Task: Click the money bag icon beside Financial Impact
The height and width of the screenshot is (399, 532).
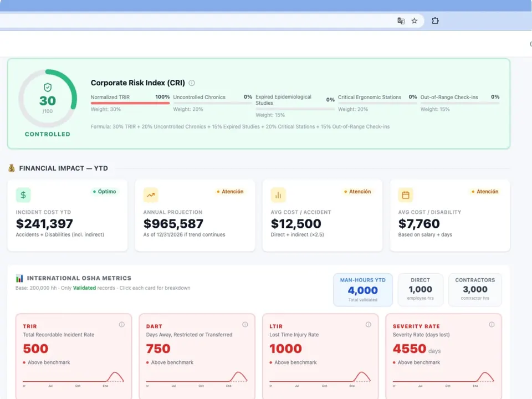Action: tap(12, 168)
